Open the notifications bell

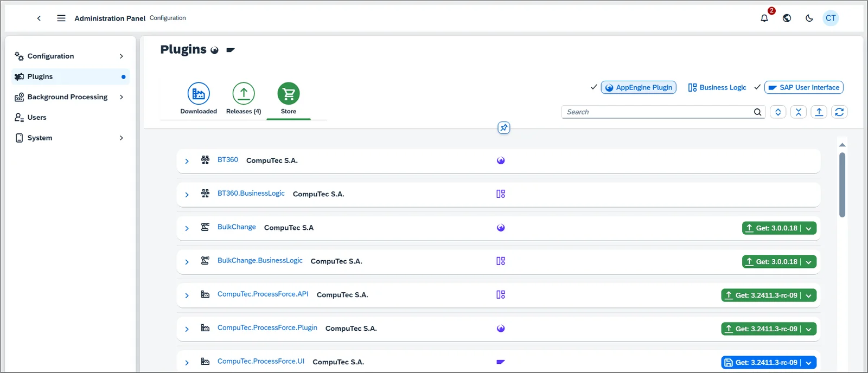(764, 18)
